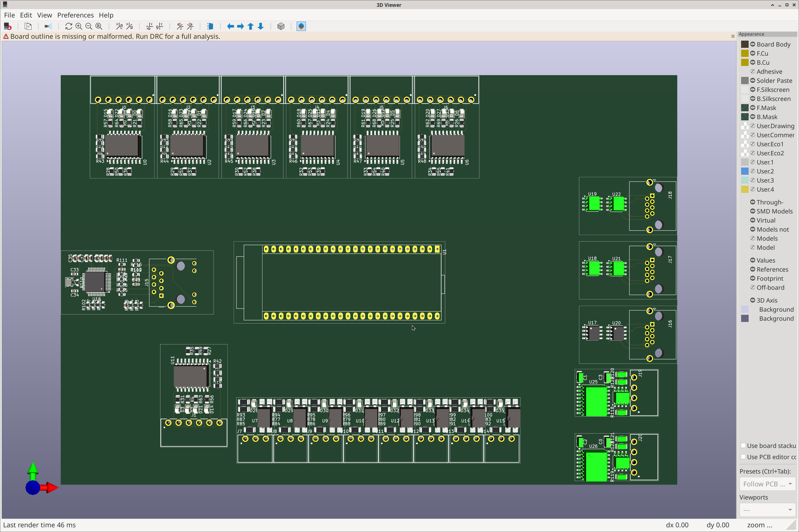799x532 pixels.
Task: Enable Use PCB editor colors checkbox
Action: coord(743,457)
